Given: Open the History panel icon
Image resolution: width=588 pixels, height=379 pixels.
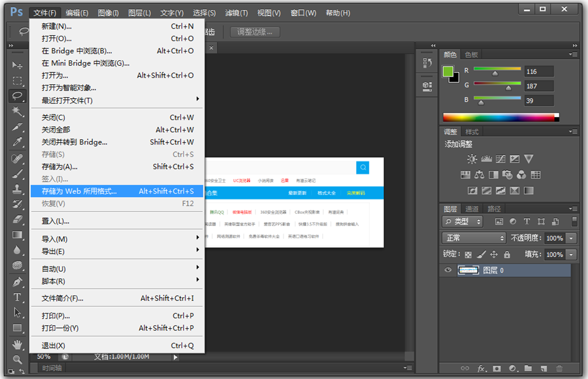Looking at the screenshot, I should tap(427, 63).
